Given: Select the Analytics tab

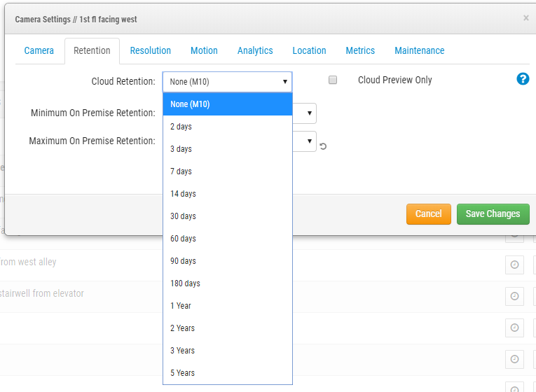Looking at the screenshot, I should [x=255, y=50].
